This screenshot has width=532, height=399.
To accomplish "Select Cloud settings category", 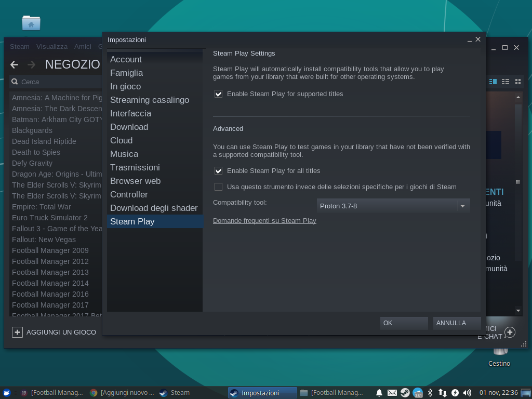I will (155, 140).
